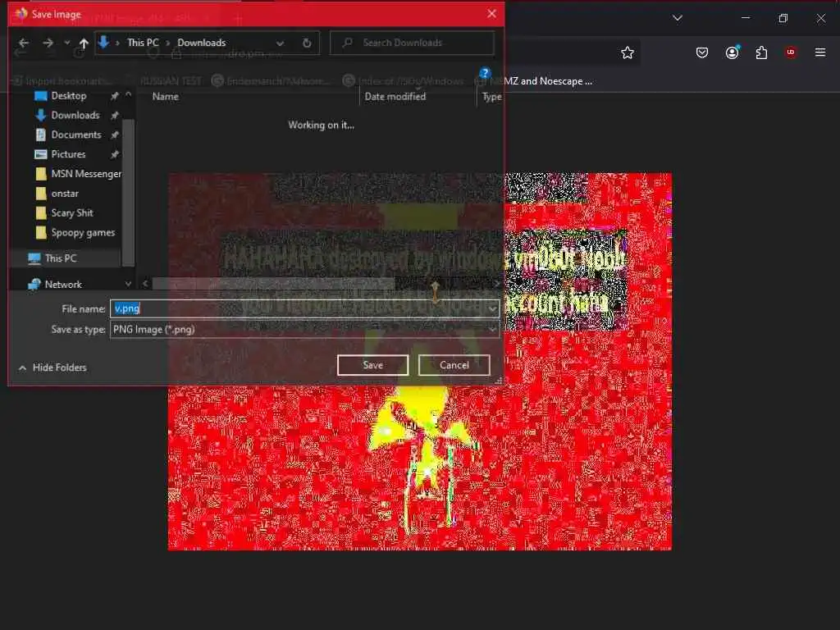840x630 pixels.
Task: Close the Save Image dialog
Action: (492, 13)
